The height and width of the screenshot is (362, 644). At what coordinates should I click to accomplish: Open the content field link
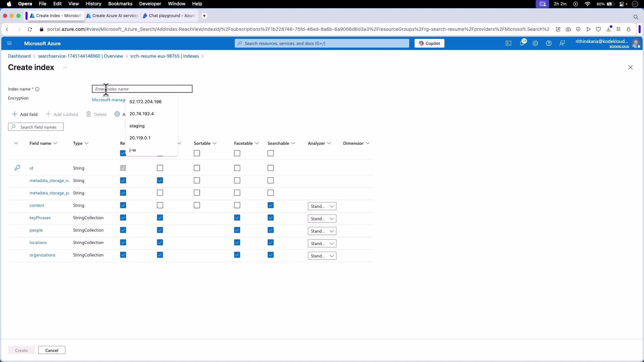click(37, 205)
